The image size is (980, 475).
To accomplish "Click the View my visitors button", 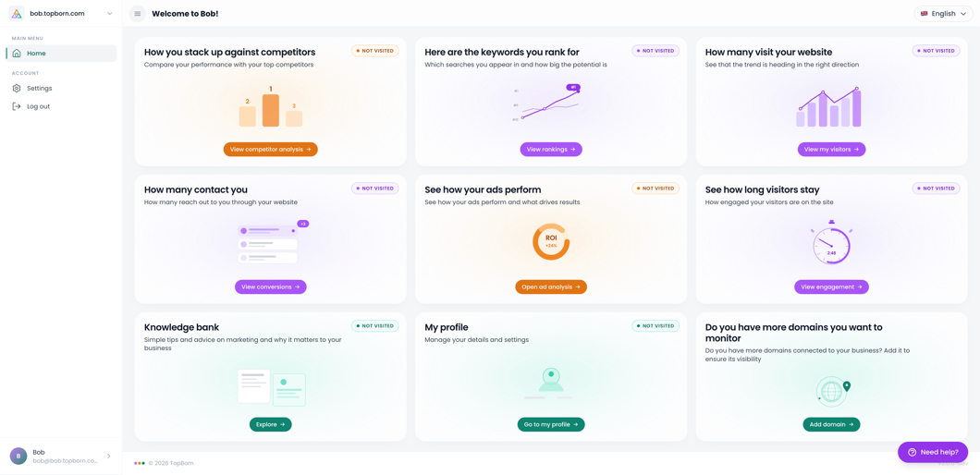I will [831, 150].
